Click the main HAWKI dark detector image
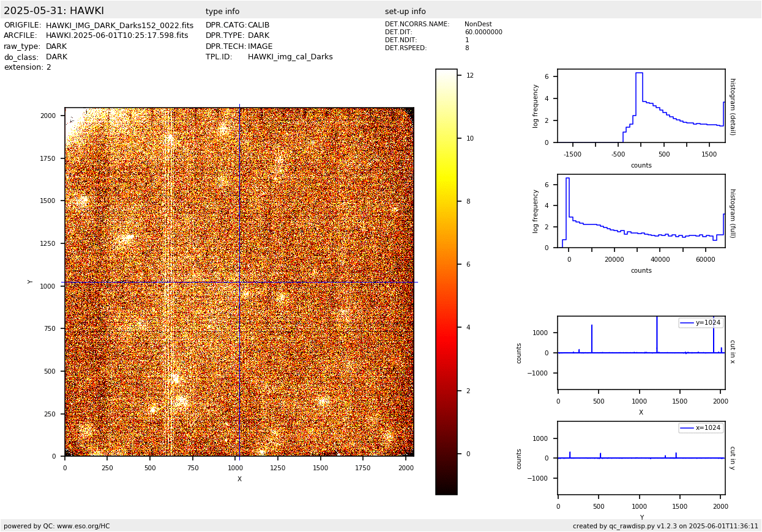 (239, 281)
